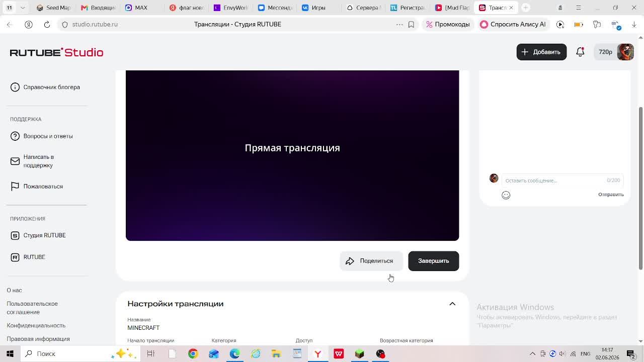Open Task View on the taskbar
This screenshot has width=644, height=362.
150,353
